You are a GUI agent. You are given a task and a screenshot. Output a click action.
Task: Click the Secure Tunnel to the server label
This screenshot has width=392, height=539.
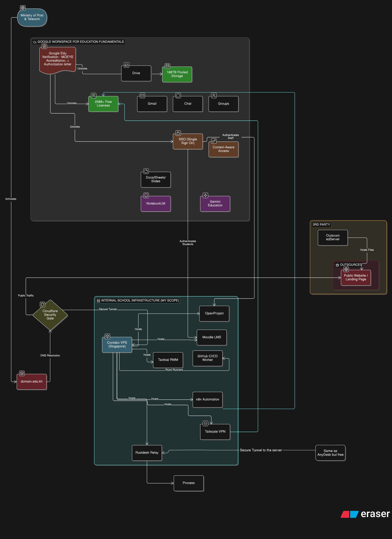[x=261, y=450]
